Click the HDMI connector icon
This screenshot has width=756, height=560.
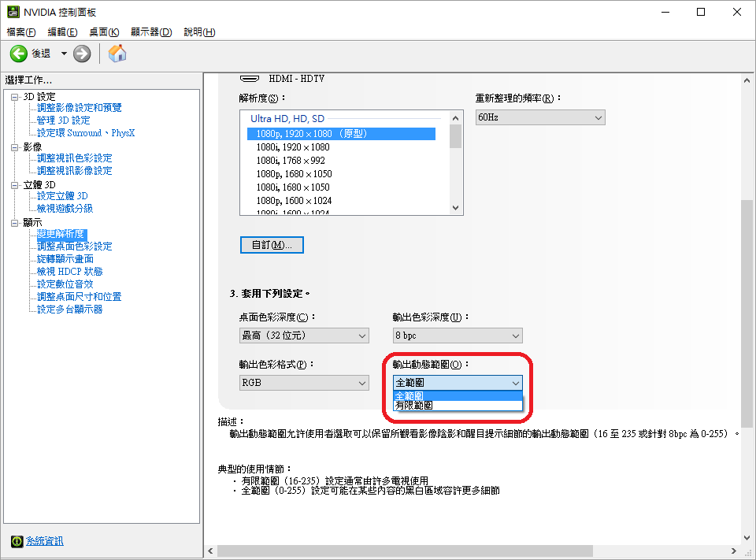click(x=250, y=79)
